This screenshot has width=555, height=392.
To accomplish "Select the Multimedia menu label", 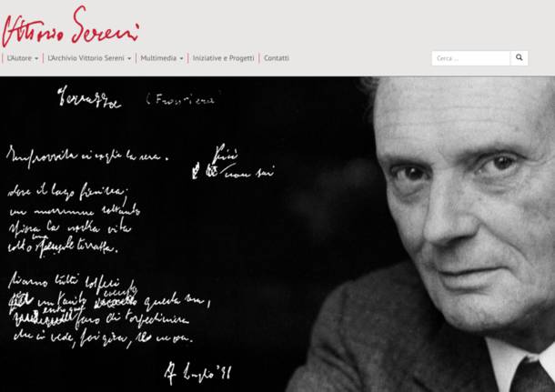I will [x=158, y=58].
